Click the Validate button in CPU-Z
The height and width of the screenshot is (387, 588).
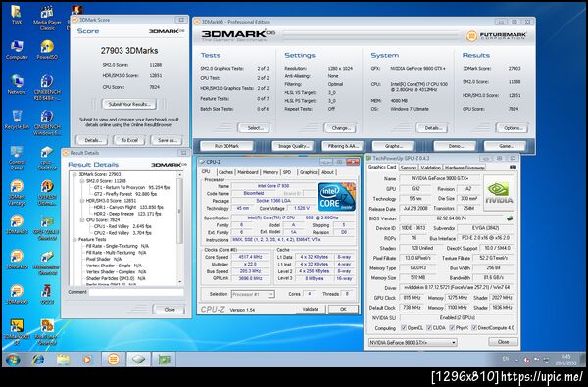coord(310,309)
